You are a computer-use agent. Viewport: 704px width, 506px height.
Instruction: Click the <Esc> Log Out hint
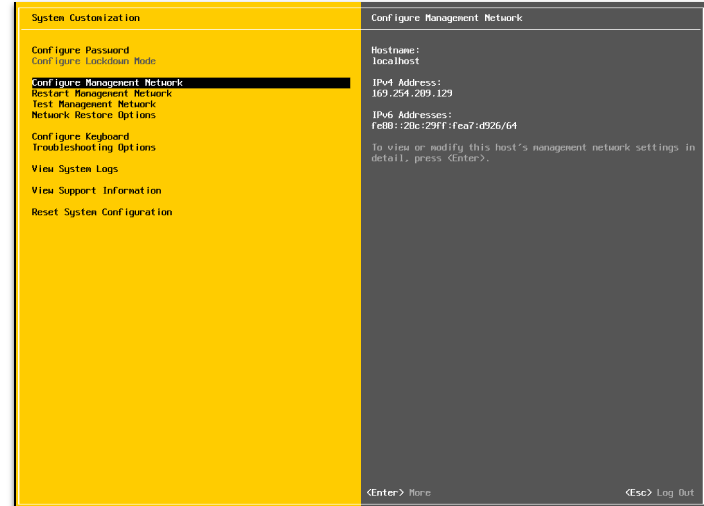pos(660,493)
